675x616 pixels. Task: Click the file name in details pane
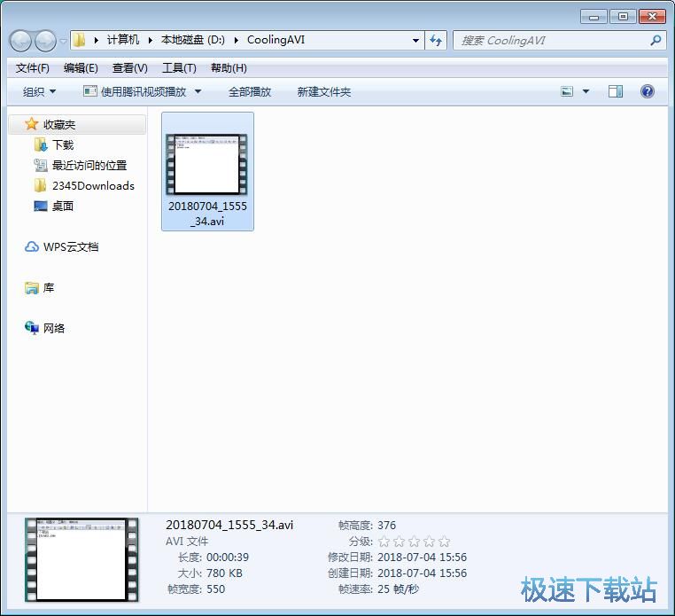229,525
